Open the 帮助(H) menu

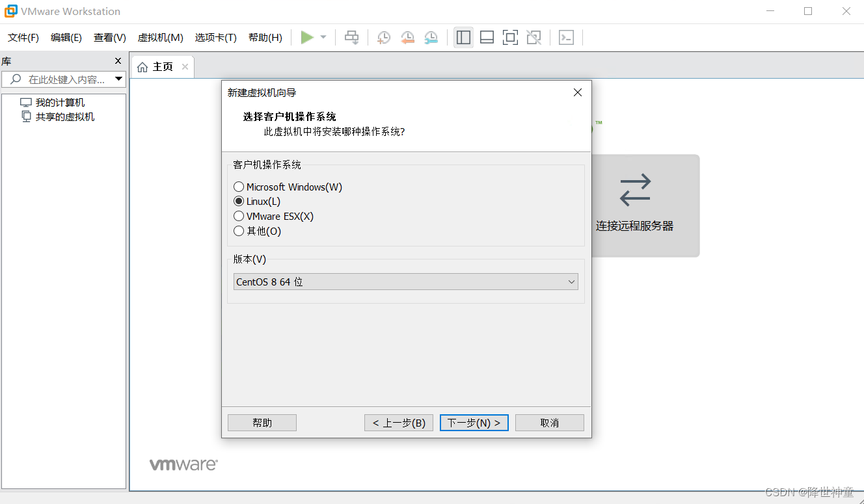pos(265,38)
